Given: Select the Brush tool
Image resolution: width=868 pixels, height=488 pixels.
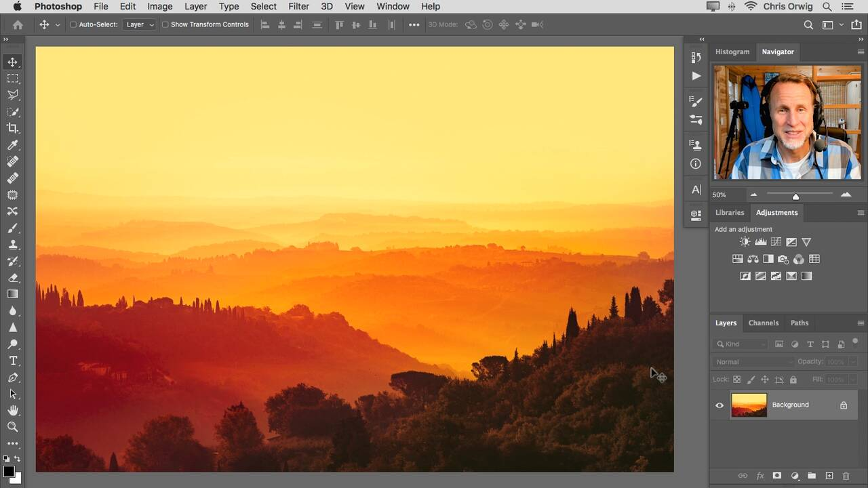Looking at the screenshot, I should point(12,228).
